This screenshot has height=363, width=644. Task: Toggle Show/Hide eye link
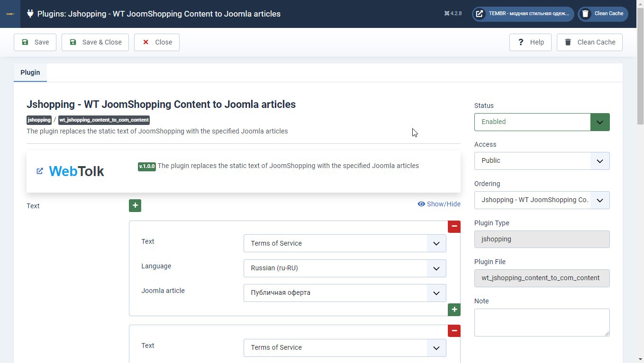click(439, 204)
